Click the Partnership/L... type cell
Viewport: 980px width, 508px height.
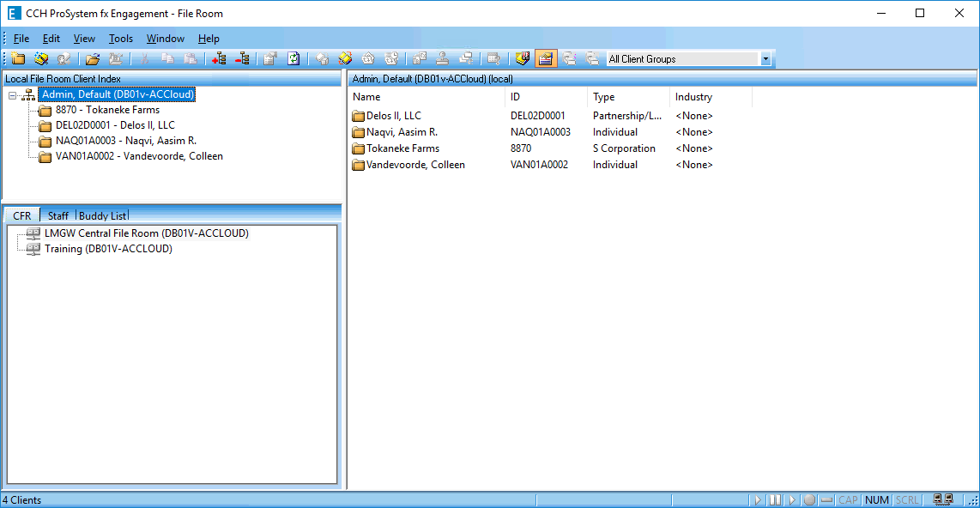tap(627, 116)
